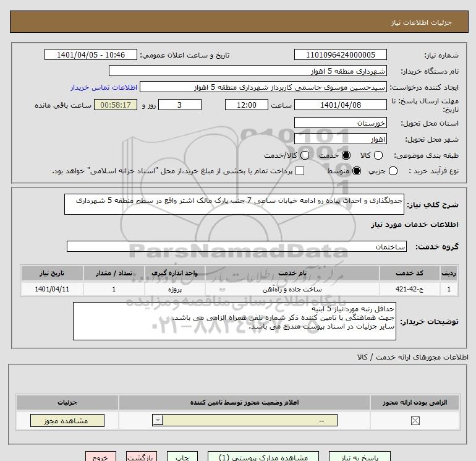Click the توضیحات خریدار text area
The image size is (476, 461).
[234, 321]
